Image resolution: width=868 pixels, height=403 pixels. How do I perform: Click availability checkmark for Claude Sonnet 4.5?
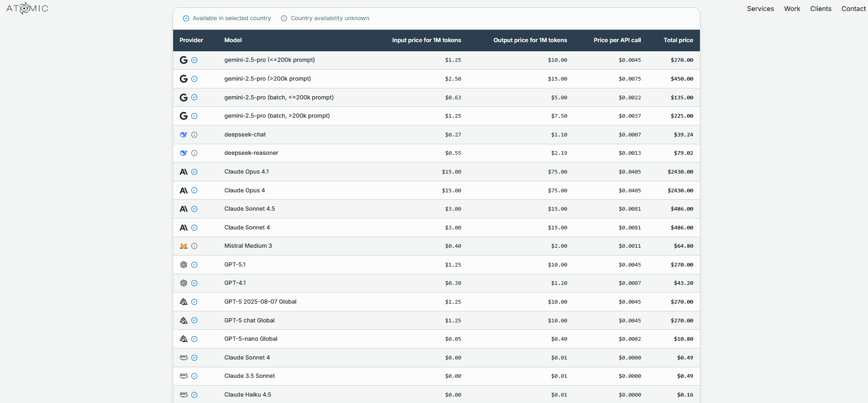pos(194,209)
